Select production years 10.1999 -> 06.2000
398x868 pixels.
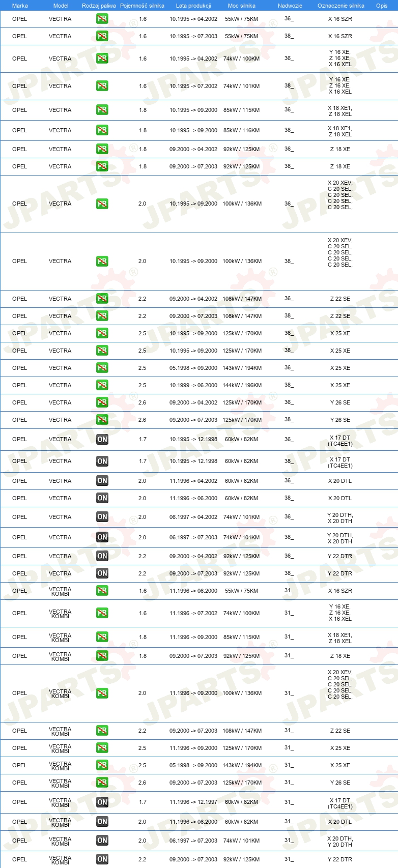(x=193, y=385)
